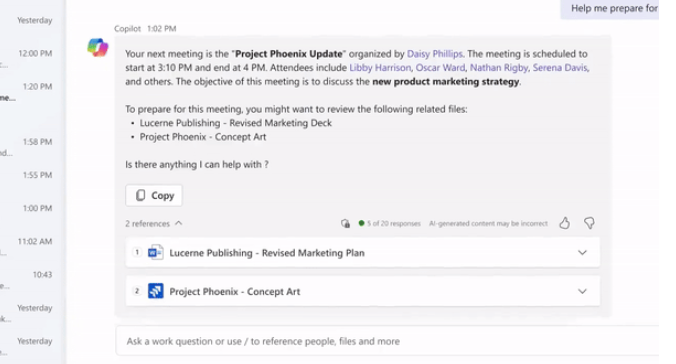Open Oscar Ward profile link

(440, 68)
